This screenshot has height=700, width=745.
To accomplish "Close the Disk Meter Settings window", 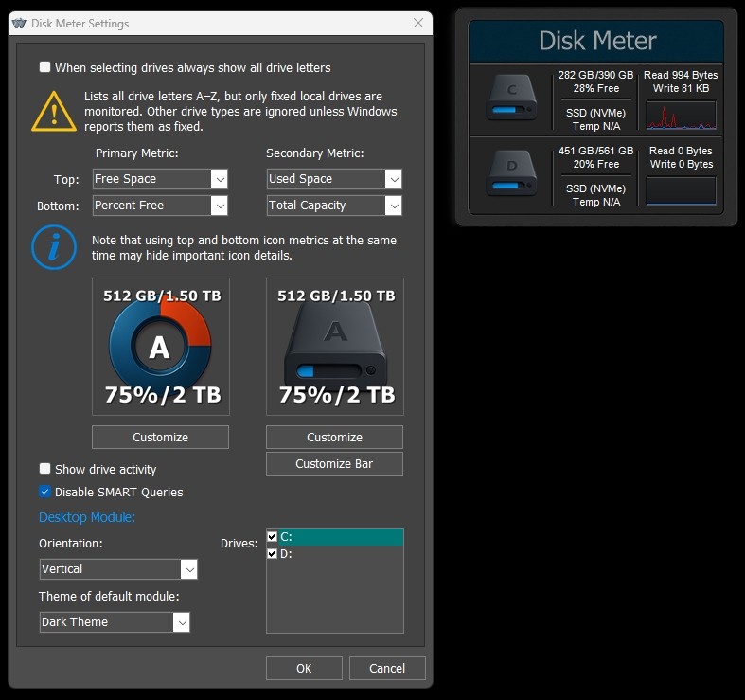I will click(x=418, y=24).
